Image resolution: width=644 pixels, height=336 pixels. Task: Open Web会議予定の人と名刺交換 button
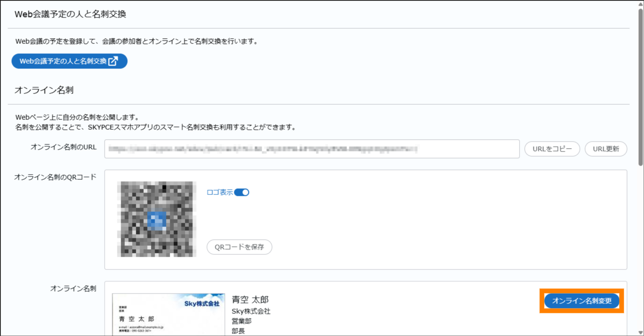click(x=64, y=61)
